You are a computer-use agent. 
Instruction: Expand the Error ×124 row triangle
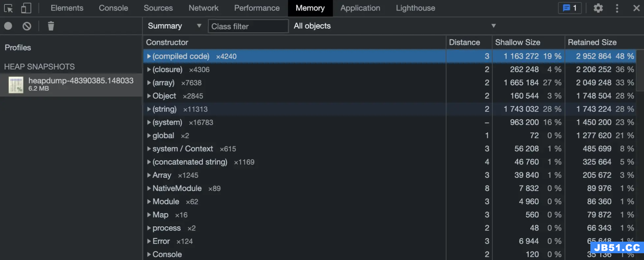pyautogui.click(x=149, y=241)
